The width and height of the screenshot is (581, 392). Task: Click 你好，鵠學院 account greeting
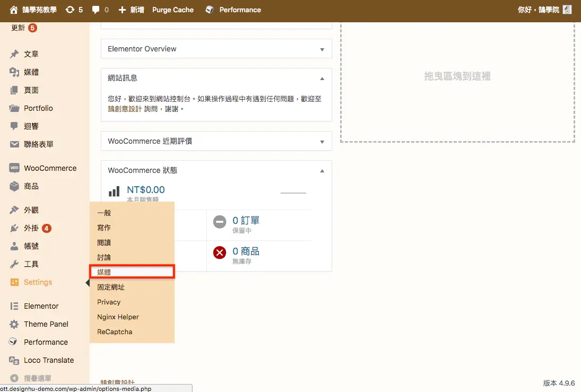[539, 10]
